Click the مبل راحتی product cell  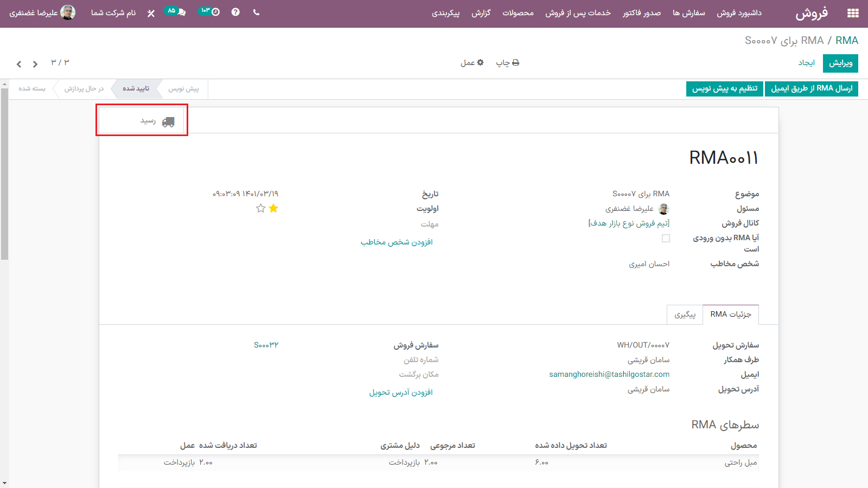click(741, 463)
